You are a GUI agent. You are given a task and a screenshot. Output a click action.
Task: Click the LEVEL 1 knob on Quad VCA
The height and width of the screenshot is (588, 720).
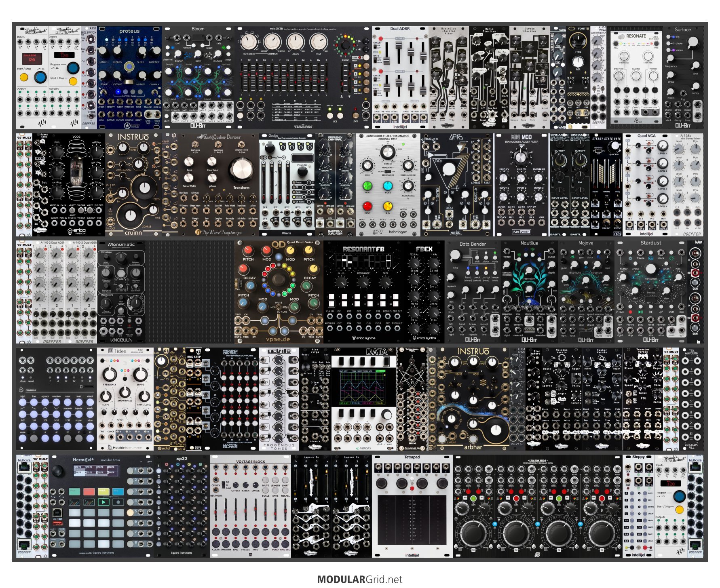(x=663, y=145)
